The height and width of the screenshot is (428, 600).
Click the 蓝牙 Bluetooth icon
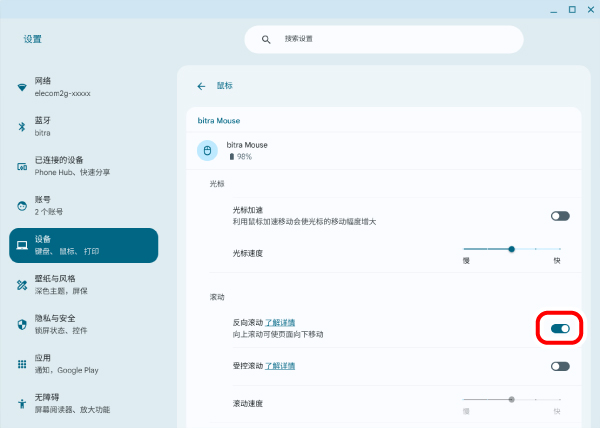22,126
